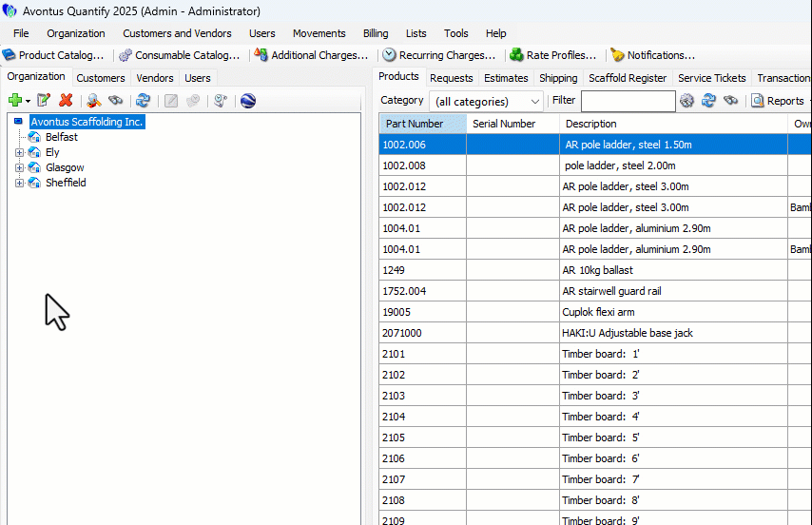Switch to the Scaffold Register tab
This screenshot has width=812, height=525.
627,78
